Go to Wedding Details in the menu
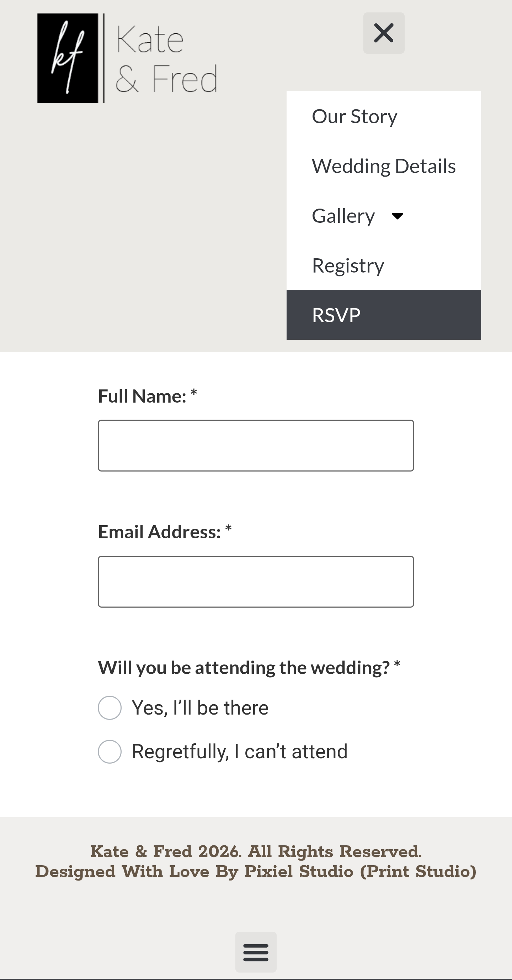This screenshot has width=512, height=980. click(383, 166)
